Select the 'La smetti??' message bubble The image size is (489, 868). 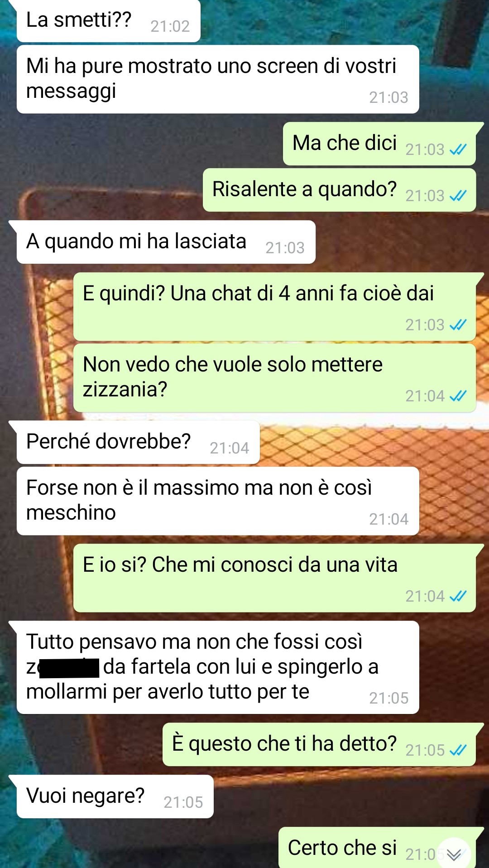[x=108, y=21]
